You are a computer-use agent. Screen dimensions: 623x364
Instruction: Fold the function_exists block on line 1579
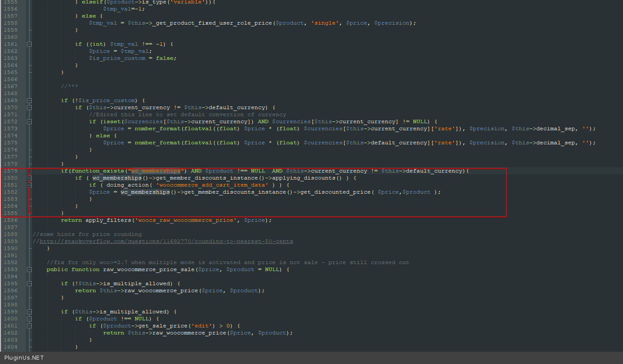[x=29, y=171]
